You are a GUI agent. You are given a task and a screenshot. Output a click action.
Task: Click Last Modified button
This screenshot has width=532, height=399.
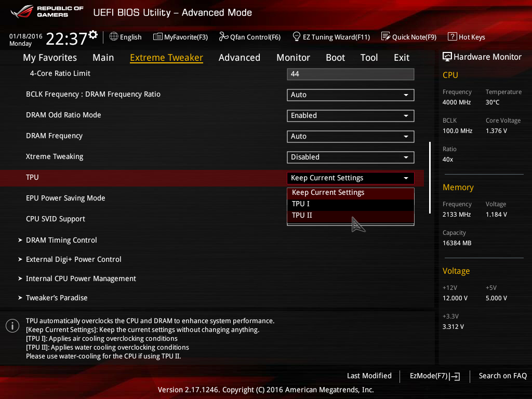(x=369, y=376)
